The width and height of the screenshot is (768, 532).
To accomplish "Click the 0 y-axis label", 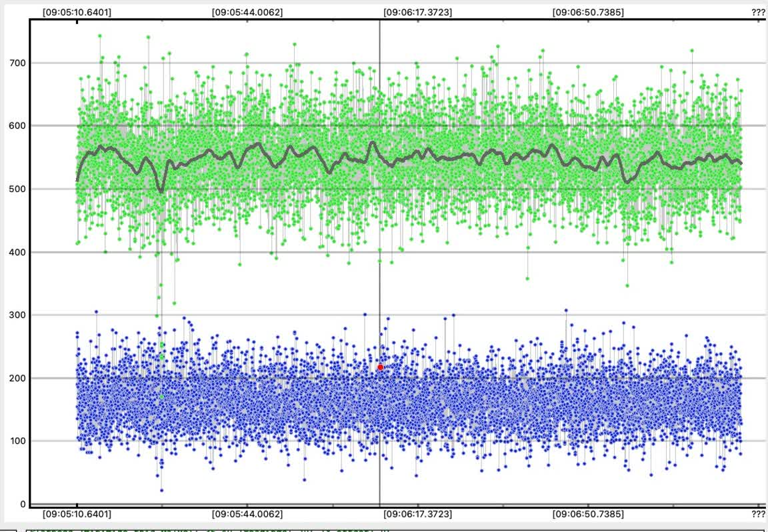I will coord(23,504).
